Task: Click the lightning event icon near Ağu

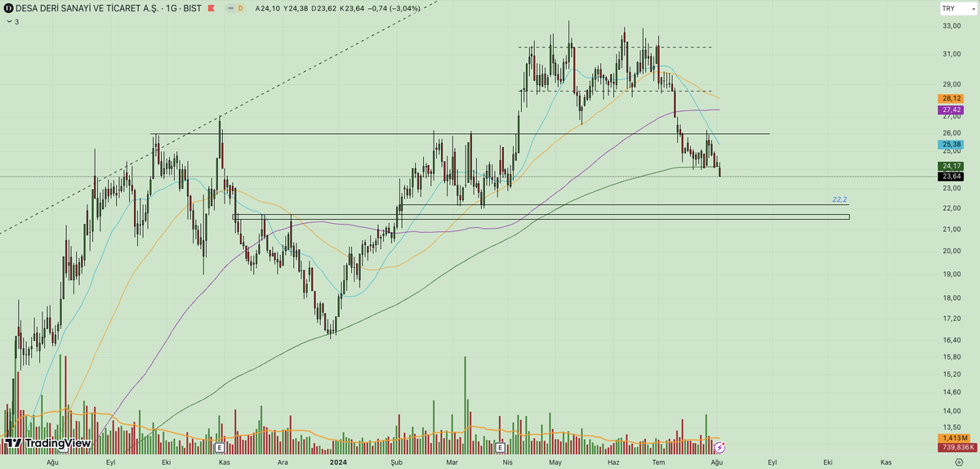Action: tap(720, 448)
